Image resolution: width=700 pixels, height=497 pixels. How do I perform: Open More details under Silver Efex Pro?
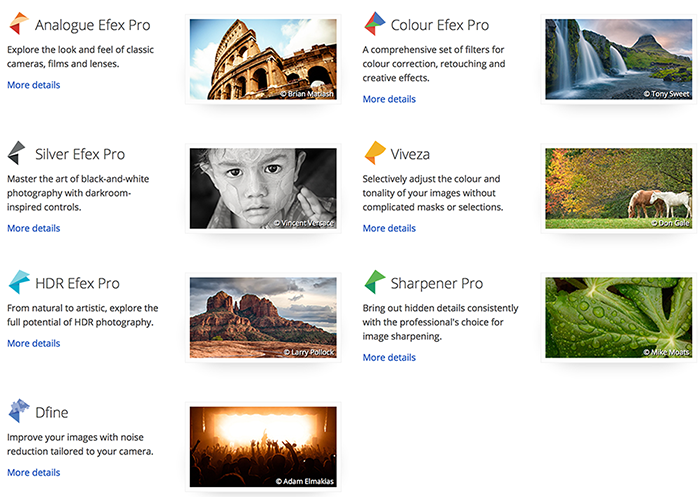(33, 228)
